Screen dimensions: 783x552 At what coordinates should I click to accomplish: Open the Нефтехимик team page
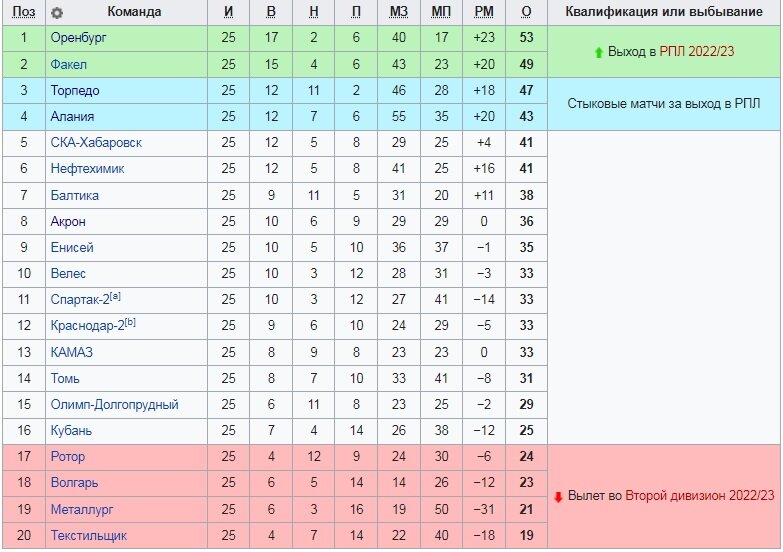(87, 169)
